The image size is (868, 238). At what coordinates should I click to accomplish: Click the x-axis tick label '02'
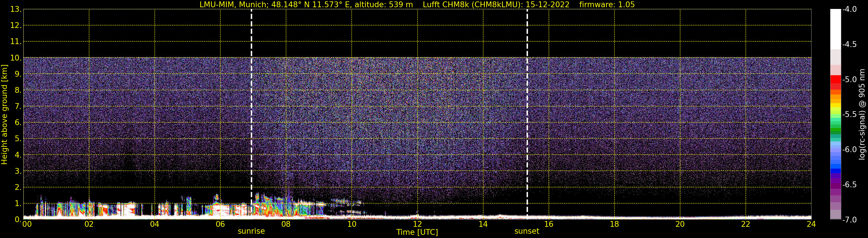click(x=89, y=224)
